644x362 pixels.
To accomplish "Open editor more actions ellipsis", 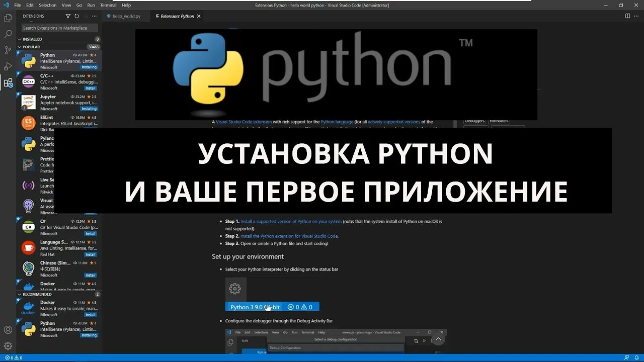I will 637,16.
